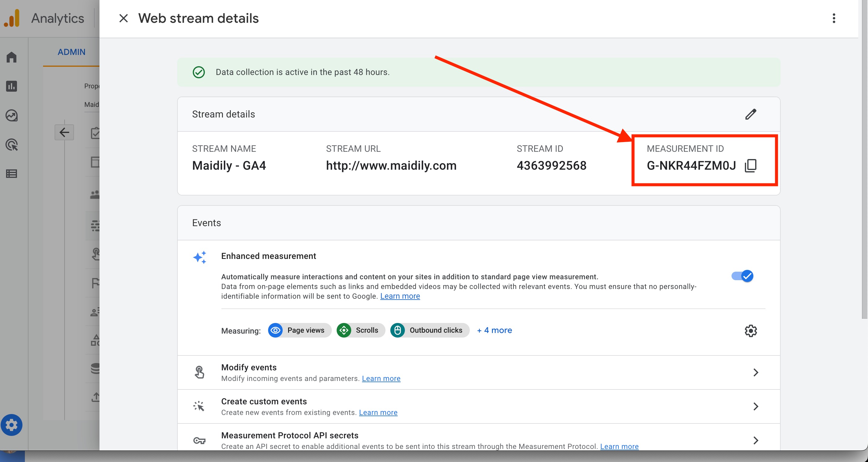
Task: Click the Stream ID 4363992568
Action: [552, 165]
